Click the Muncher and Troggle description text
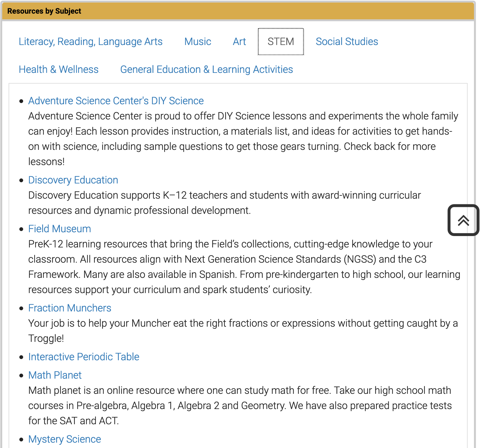Viewport: 480px width, 448px height. (243, 331)
